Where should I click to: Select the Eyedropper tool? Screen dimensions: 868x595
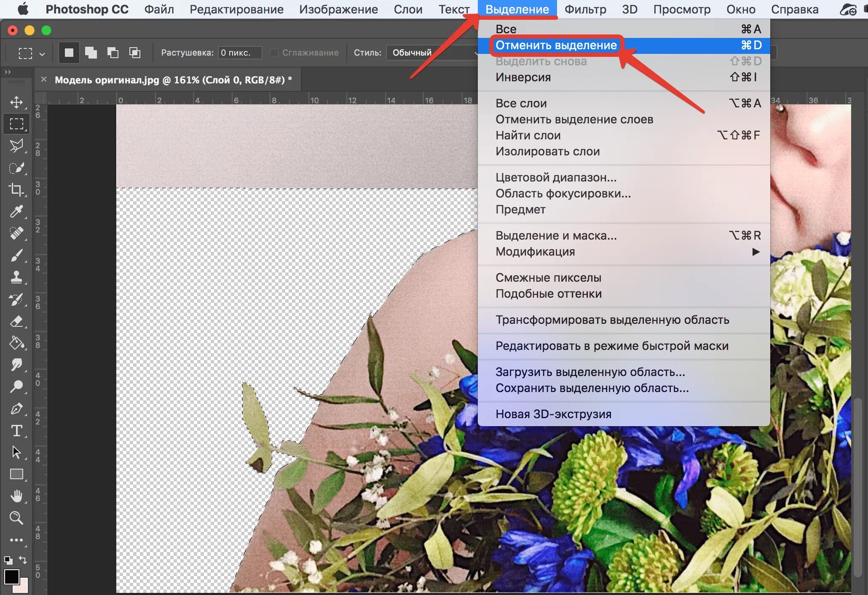[x=16, y=211]
